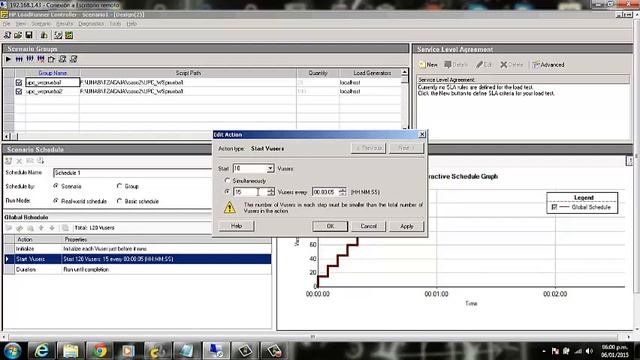
Task: Open Google Chrome from the taskbar
Action: [x=99, y=351]
